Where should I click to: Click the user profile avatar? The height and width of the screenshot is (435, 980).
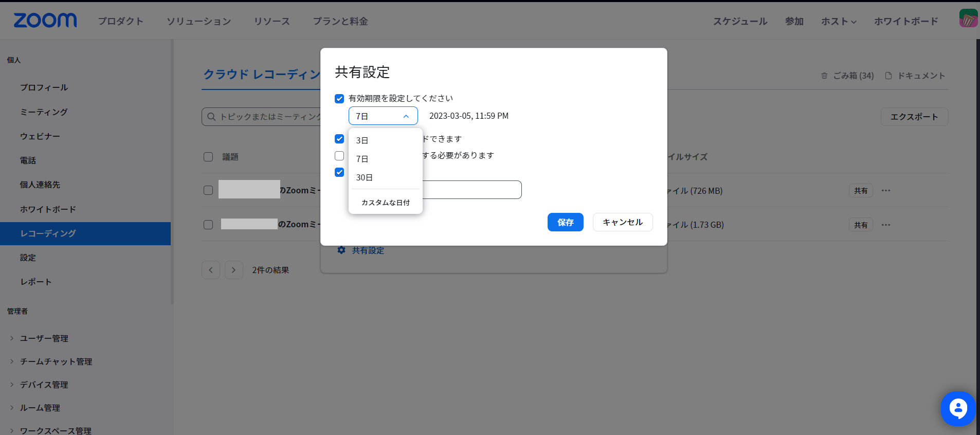pyautogui.click(x=968, y=19)
